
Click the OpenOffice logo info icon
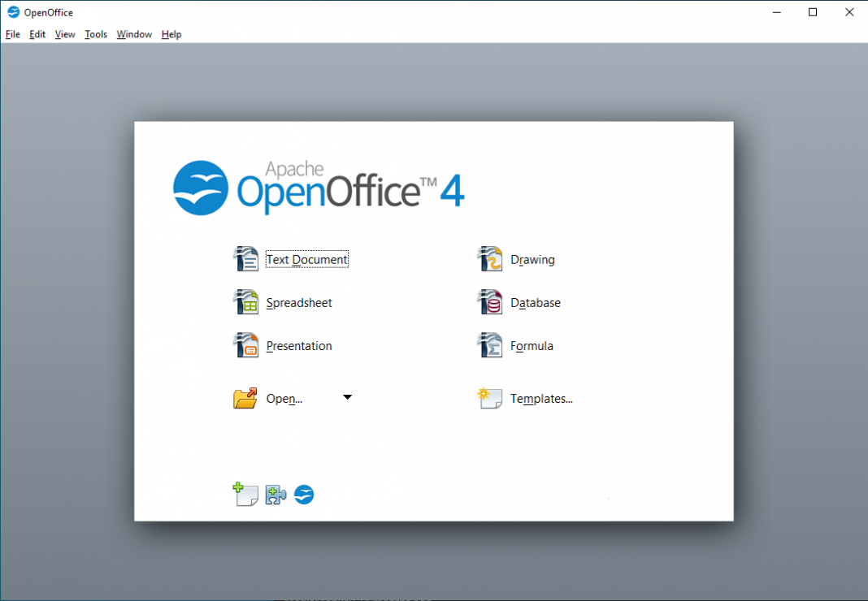pos(303,494)
